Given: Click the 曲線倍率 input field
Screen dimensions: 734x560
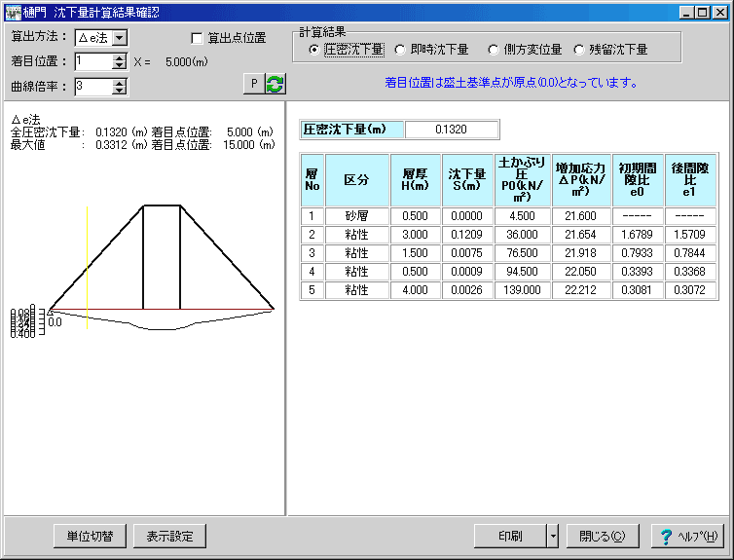Looking at the screenshot, I should point(94,87).
